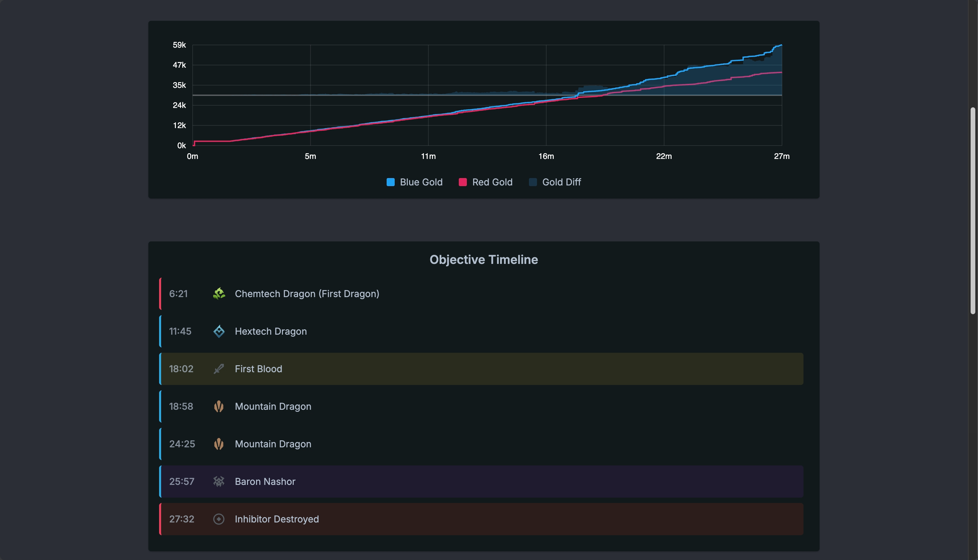This screenshot has height=560, width=978.
Task: Click the Baron Nashor icon
Action: pyautogui.click(x=218, y=482)
